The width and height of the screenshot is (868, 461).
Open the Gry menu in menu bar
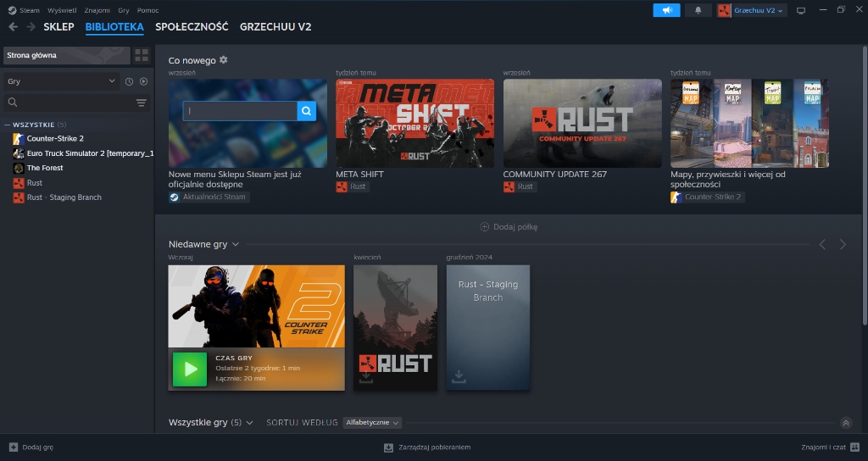pyautogui.click(x=124, y=10)
